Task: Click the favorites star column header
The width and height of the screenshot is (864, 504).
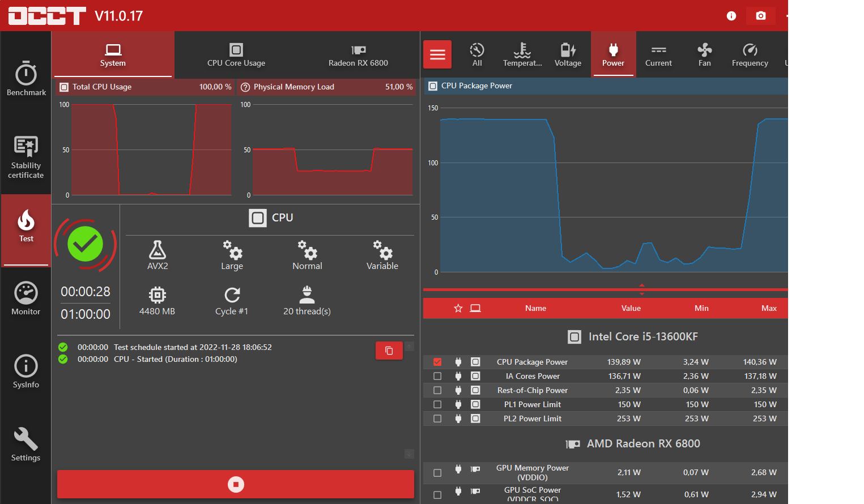Action: [x=458, y=308]
